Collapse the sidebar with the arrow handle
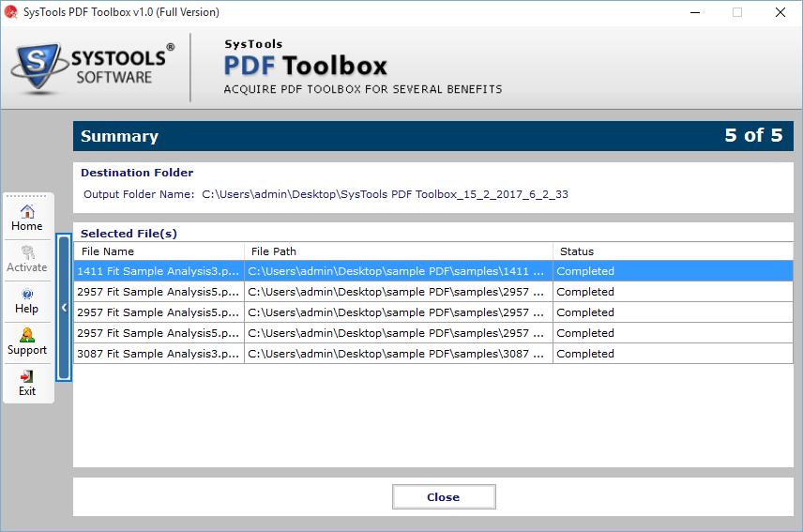The image size is (803, 532). point(64,307)
